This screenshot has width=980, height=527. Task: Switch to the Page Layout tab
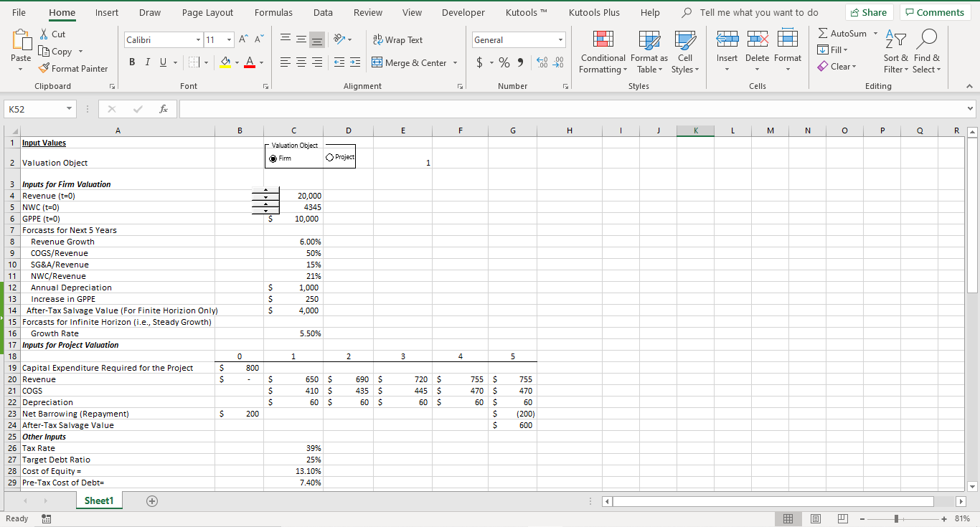coord(207,12)
